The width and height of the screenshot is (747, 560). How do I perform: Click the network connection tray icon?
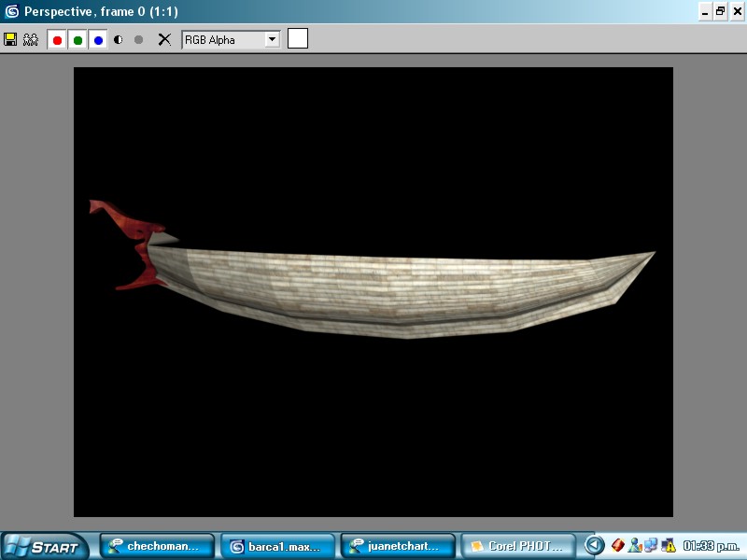(x=651, y=545)
